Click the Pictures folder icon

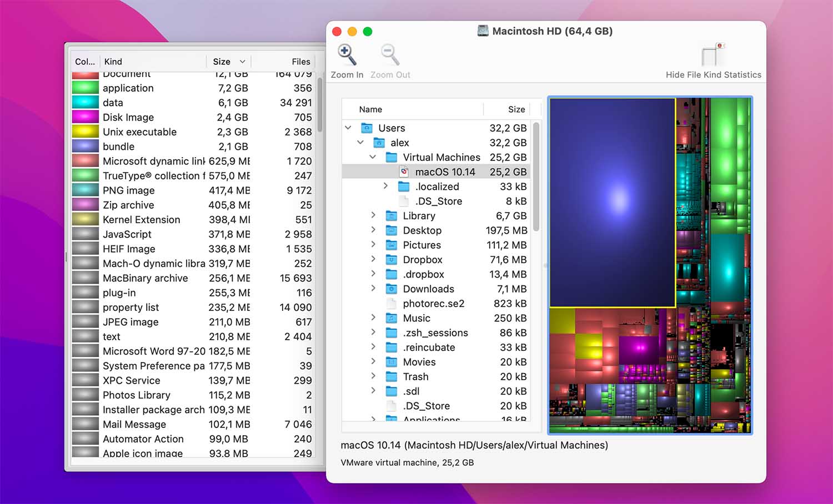(392, 245)
